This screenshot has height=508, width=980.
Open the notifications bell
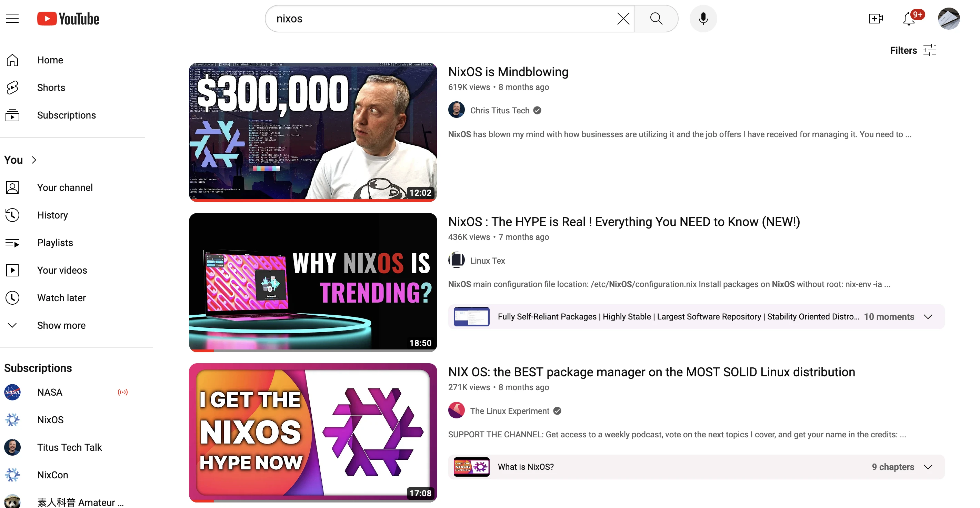pyautogui.click(x=909, y=19)
